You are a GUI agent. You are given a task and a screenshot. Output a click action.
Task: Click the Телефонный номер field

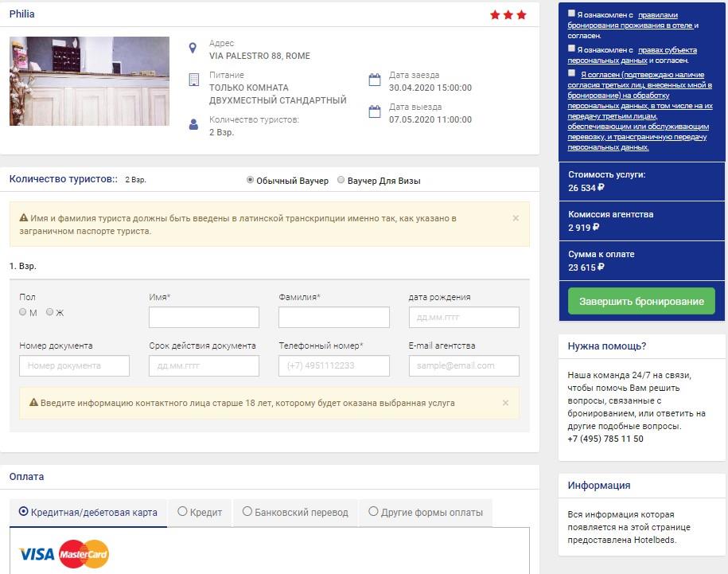[x=334, y=366]
